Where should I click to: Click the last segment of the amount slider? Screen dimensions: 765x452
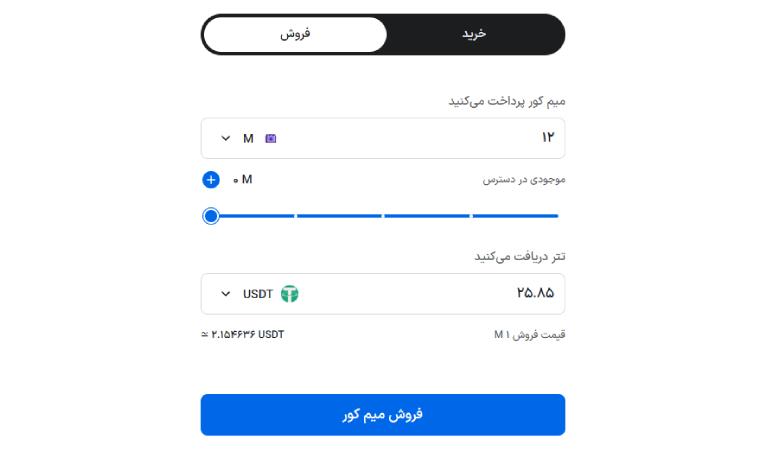point(515,216)
